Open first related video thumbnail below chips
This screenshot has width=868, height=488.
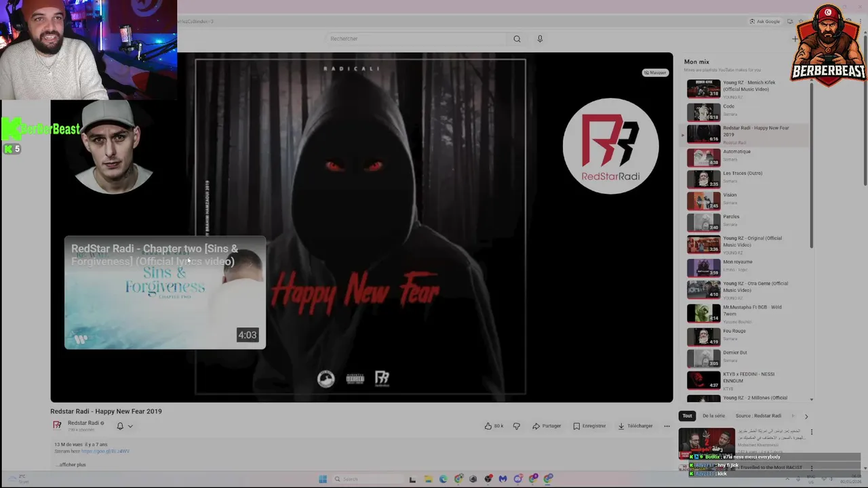pos(707,443)
